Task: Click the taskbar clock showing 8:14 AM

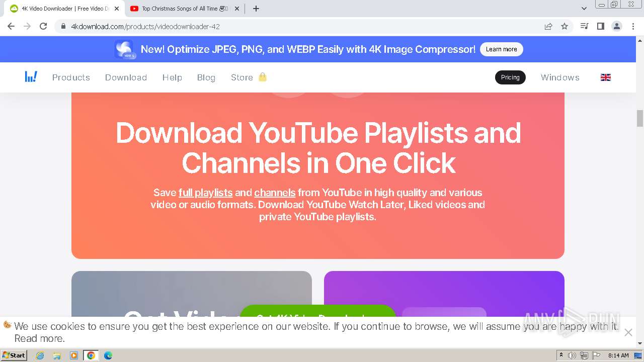Action: (x=618, y=355)
